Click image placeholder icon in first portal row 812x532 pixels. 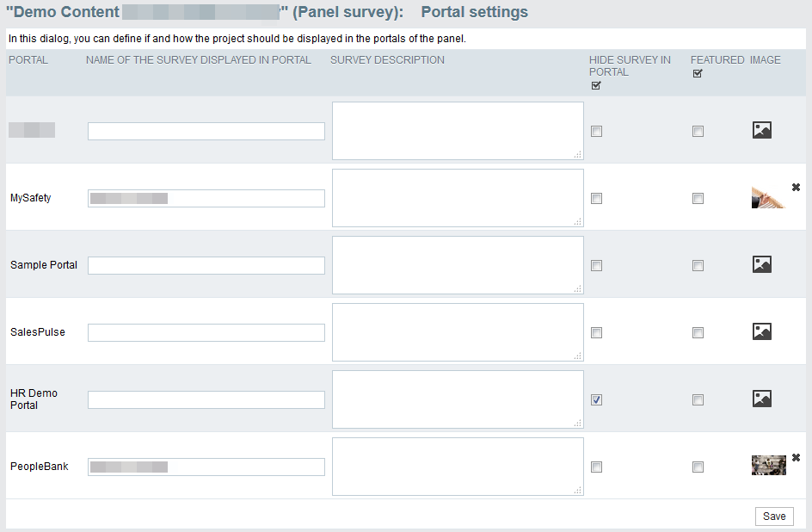pos(762,130)
